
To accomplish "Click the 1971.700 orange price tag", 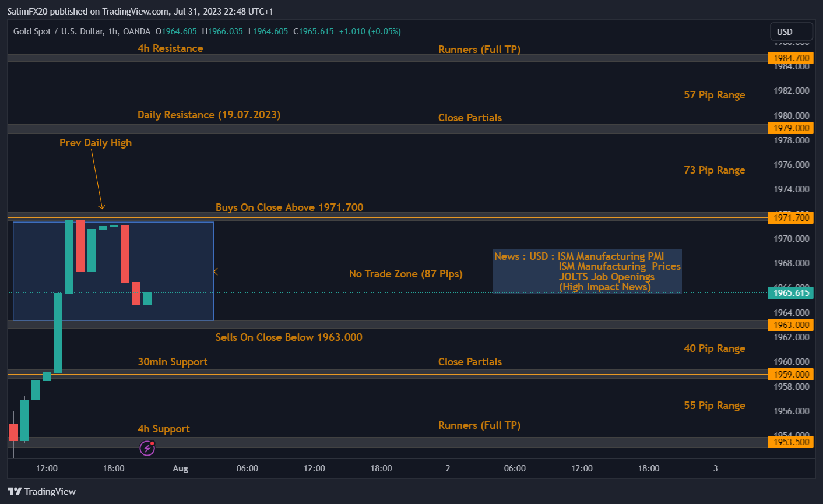I will tap(790, 218).
